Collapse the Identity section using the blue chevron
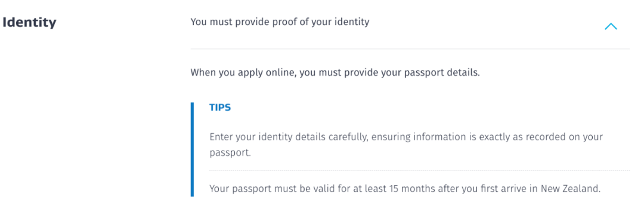 (611, 27)
